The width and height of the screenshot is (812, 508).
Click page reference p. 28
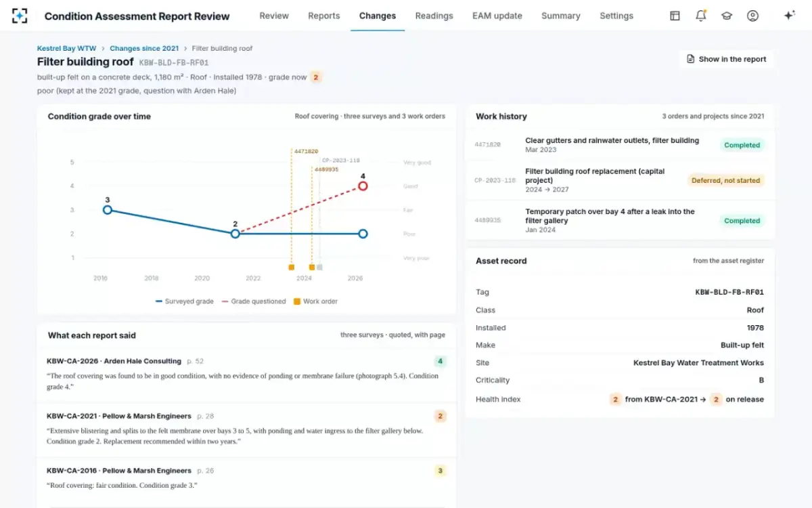(x=206, y=416)
